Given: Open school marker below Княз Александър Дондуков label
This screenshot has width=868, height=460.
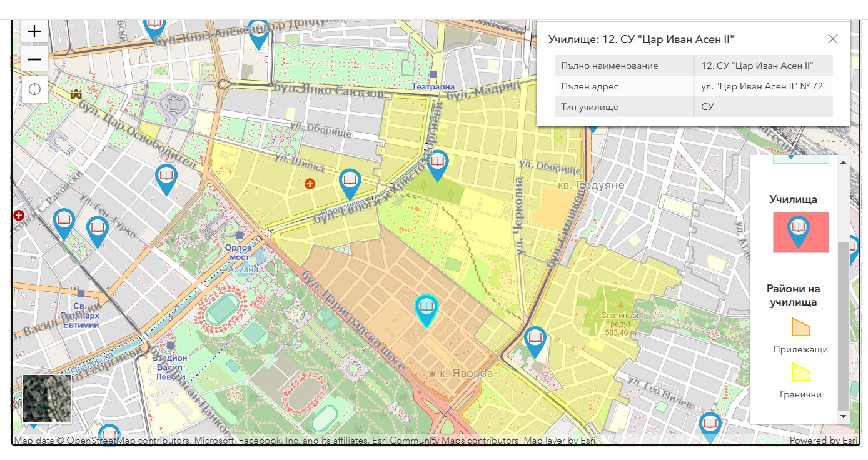Looking at the screenshot, I should tap(258, 34).
